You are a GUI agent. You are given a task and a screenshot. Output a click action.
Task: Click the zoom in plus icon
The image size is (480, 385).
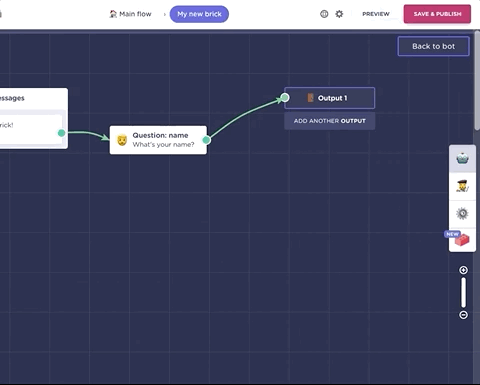[x=463, y=270]
